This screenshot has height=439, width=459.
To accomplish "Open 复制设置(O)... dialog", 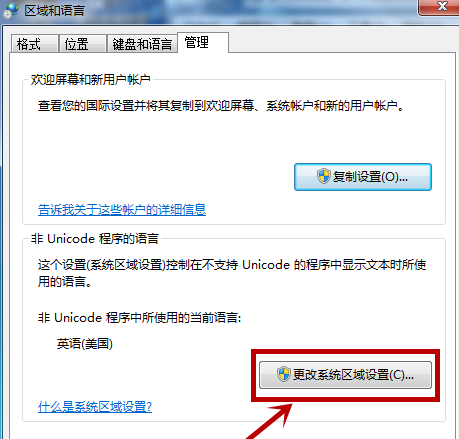I will [363, 177].
